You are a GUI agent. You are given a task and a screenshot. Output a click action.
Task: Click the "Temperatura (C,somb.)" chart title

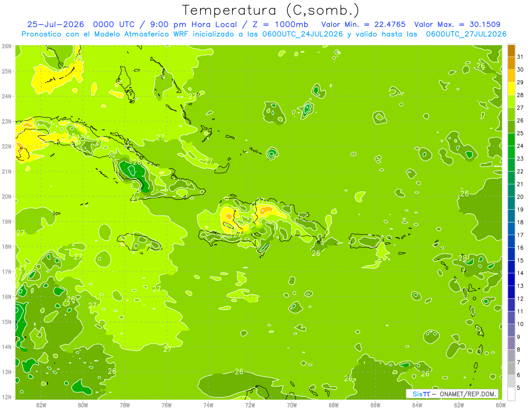coord(270,10)
